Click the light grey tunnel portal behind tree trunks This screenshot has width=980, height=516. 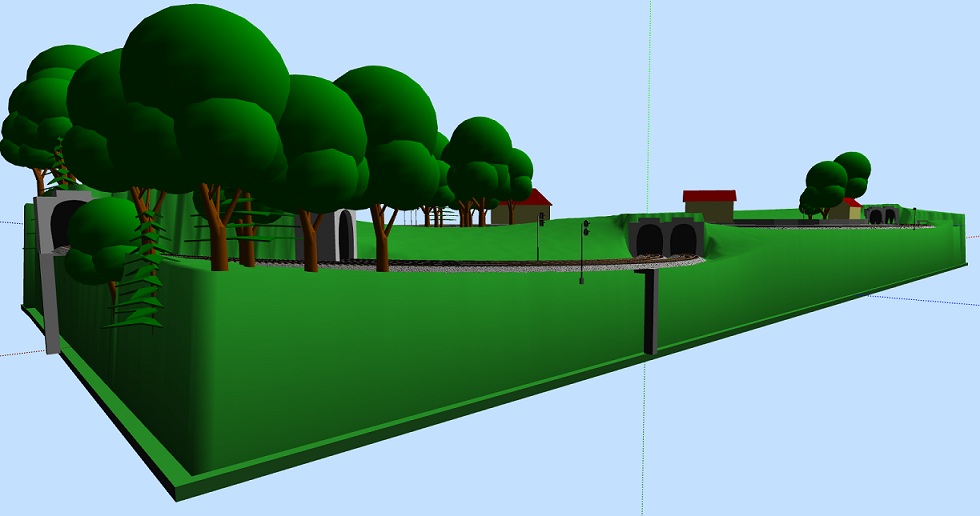pos(340,236)
